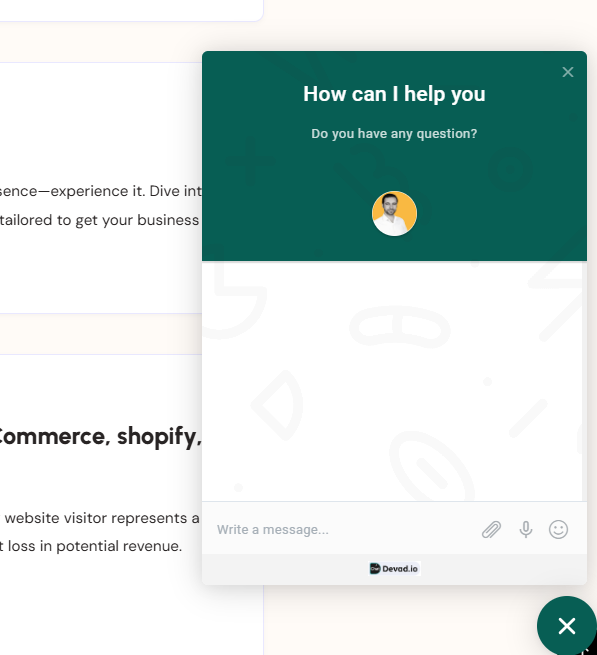Screen dimensions: 597x655
Task: Click the 'Do you have any question?' text
Action: [394, 134]
